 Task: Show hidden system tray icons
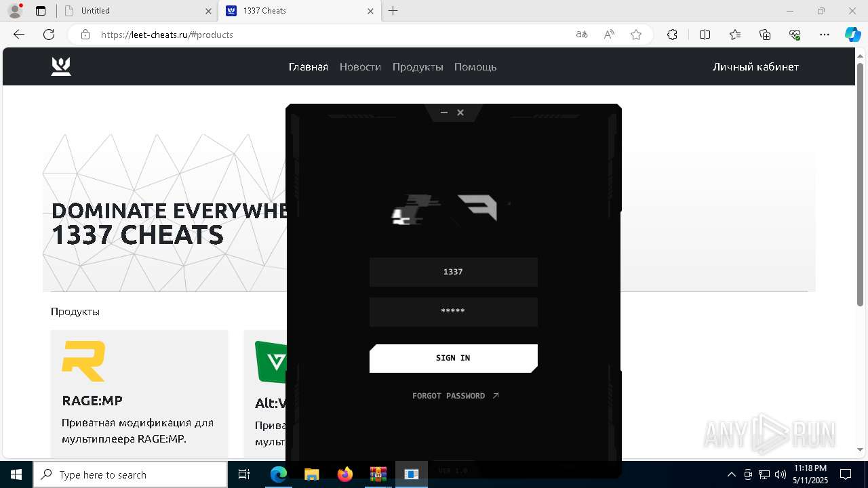click(731, 474)
